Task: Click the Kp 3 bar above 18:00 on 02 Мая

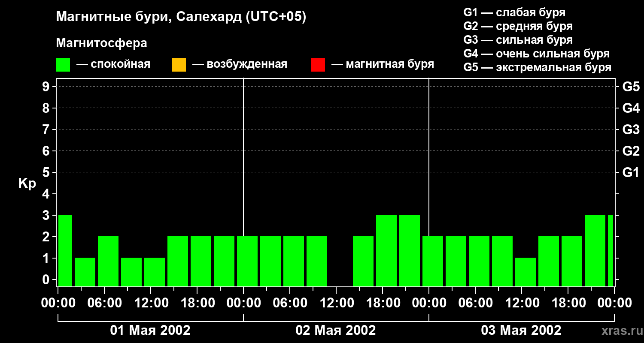Action: point(386,250)
